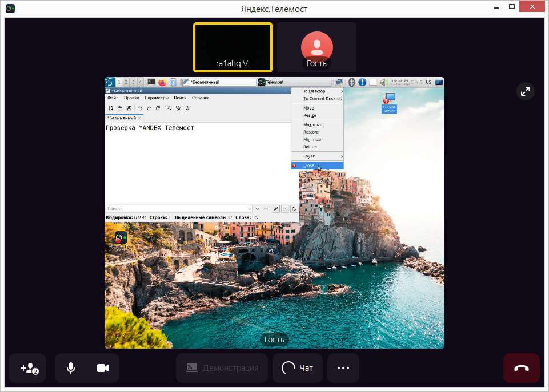549x392 pixels.
Task: Hang up the call with red phone button
Action: coord(522,368)
